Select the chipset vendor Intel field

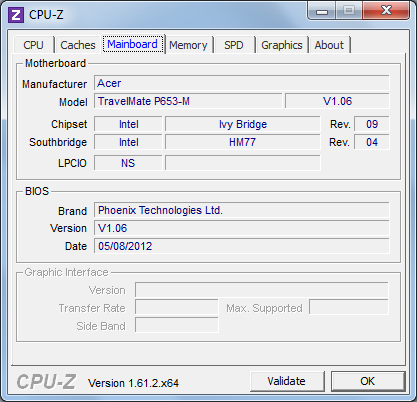pos(128,124)
